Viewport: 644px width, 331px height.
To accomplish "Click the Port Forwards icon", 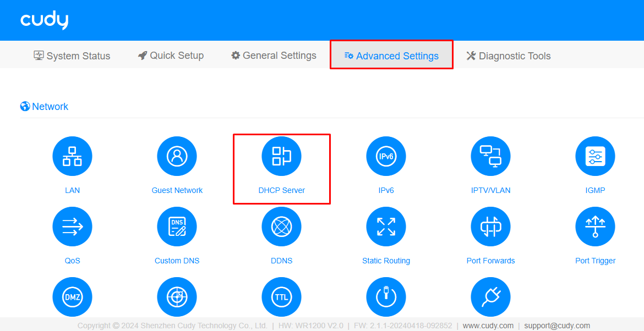I will [x=490, y=227].
